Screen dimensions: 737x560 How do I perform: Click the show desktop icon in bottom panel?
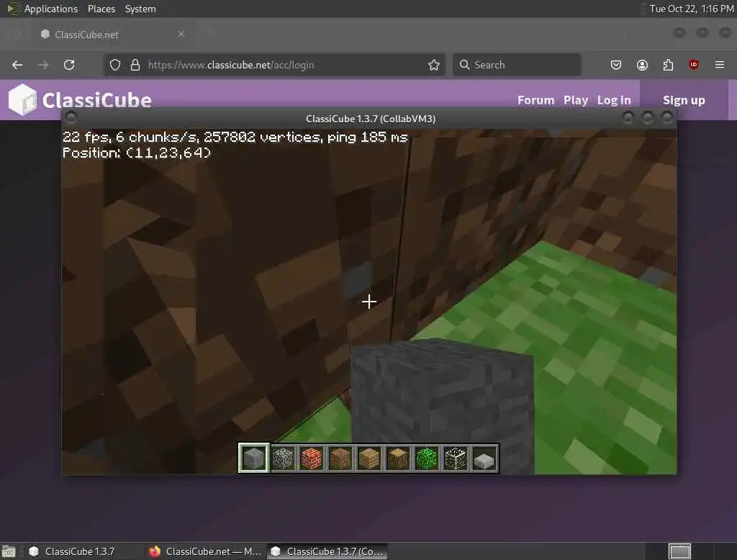(x=9, y=551)
